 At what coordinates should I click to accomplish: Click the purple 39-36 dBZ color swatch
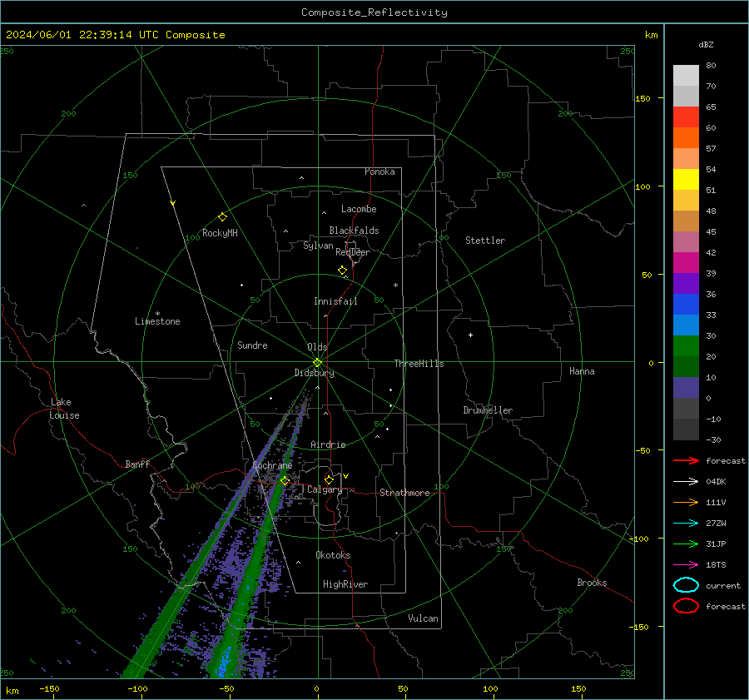point(686,284)
